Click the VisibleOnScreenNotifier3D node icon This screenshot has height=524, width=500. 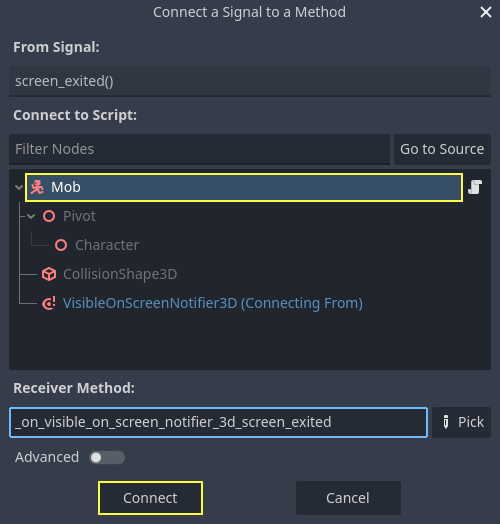(49, 303)
